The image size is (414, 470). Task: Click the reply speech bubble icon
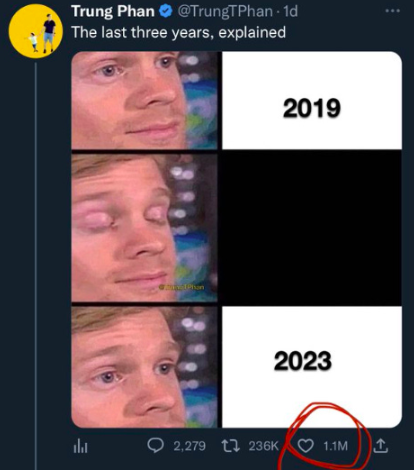(155, 446)
